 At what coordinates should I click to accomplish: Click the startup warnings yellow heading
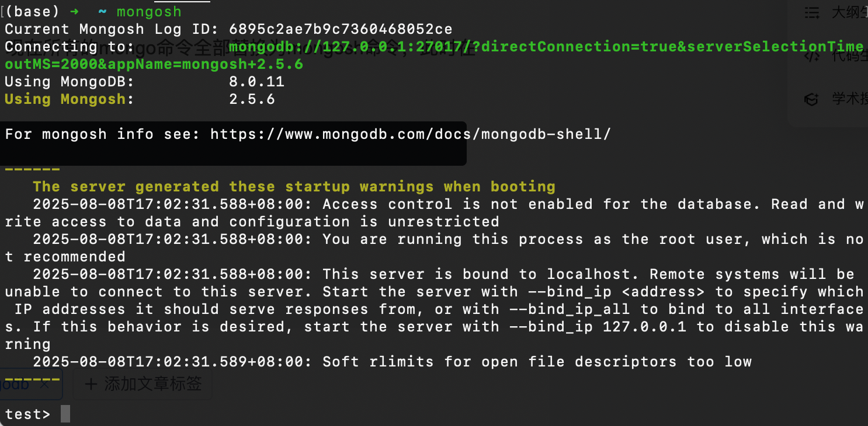[x=294, y=187]
